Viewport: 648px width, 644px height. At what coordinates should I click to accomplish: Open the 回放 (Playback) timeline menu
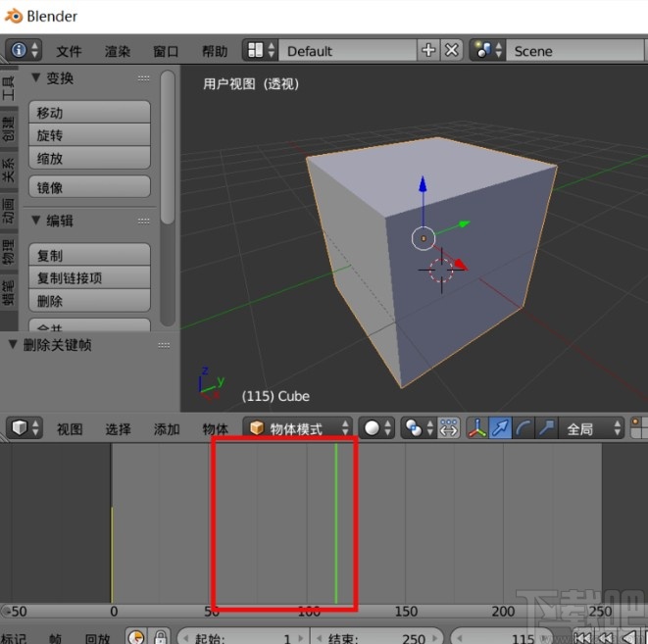(x=97, y=638)
